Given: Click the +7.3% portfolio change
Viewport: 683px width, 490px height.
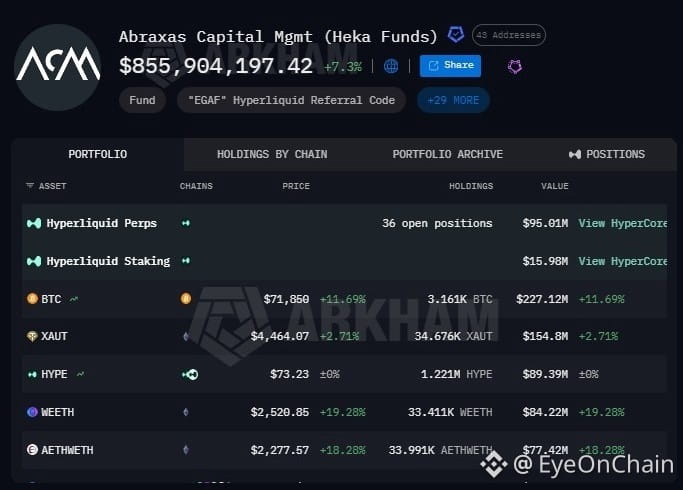Looking at the screenshot, I should click(343, 67).
